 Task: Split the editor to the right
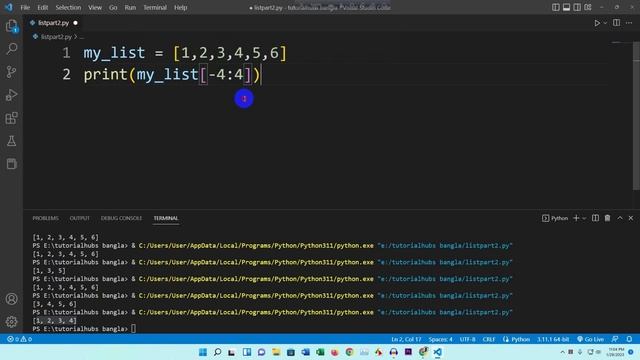point(616,23)
